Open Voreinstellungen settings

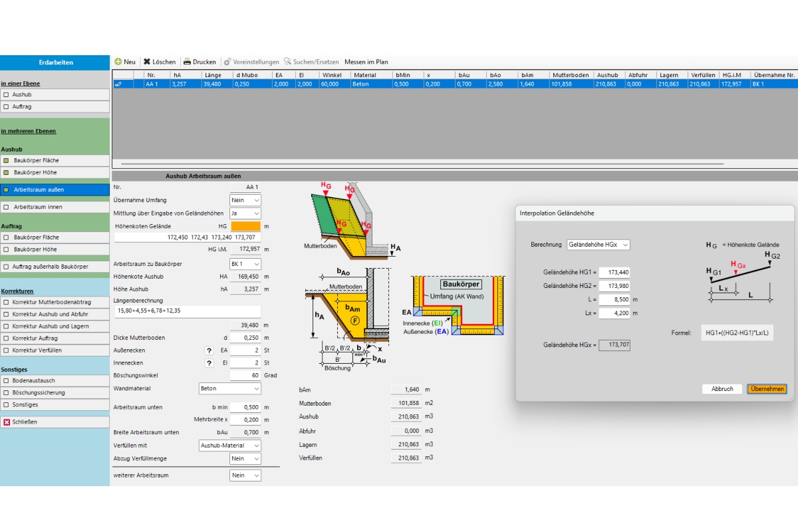click(251, 62)
